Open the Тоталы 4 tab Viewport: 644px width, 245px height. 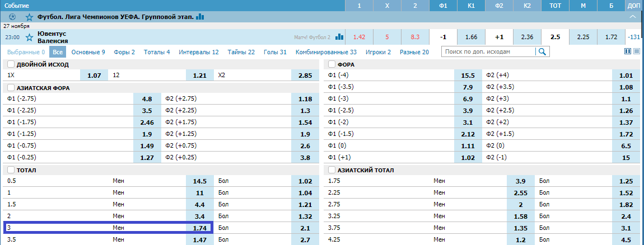[157, 52]
